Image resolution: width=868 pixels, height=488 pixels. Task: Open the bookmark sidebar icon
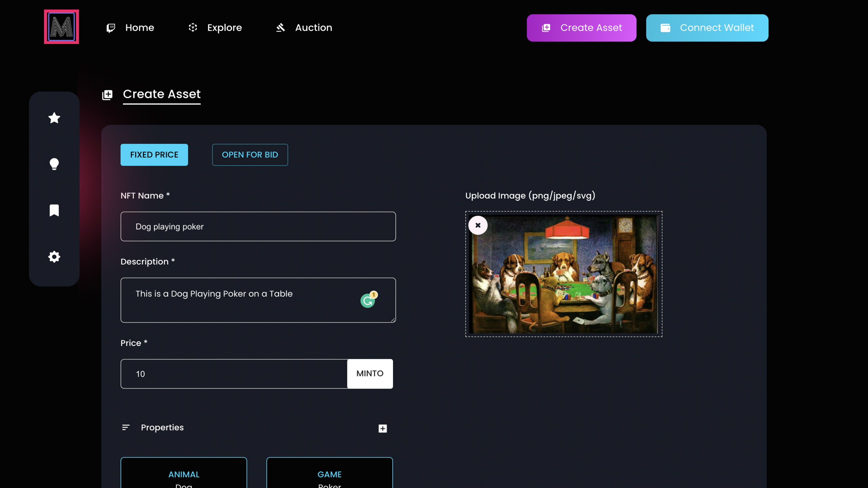click(x=54, y=210)
